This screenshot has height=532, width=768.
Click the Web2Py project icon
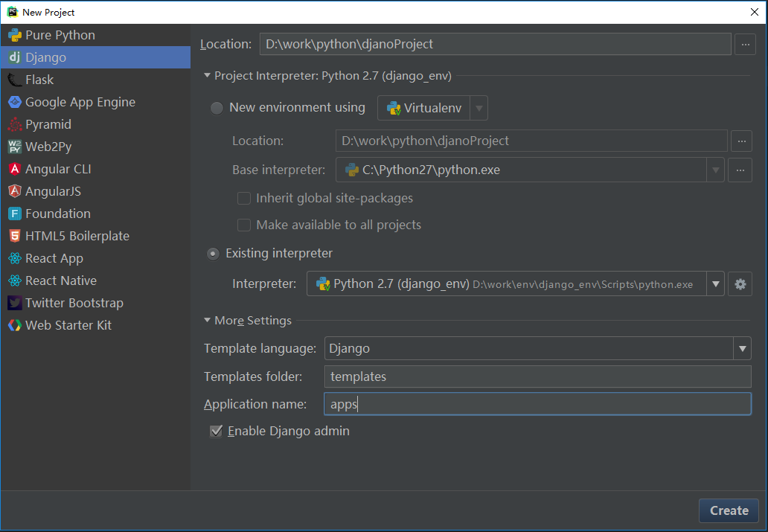coord(15,147)
